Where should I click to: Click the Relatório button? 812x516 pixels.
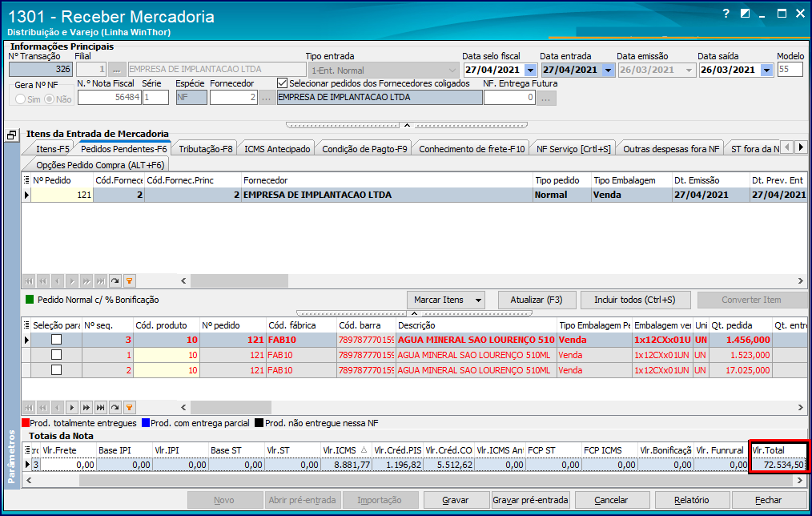tap(692, 500)
